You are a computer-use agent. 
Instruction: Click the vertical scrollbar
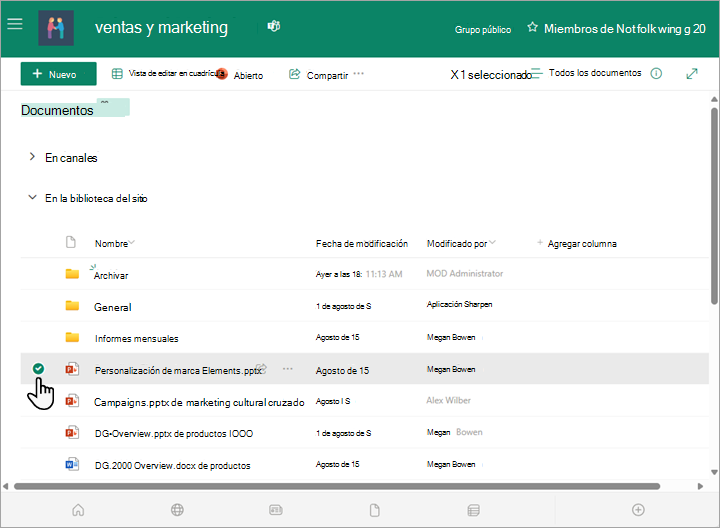tap(714, 206)
